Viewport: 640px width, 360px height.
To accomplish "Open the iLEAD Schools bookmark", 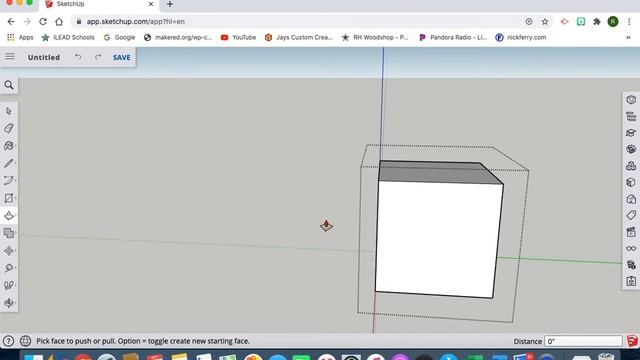I will (68, 38).
